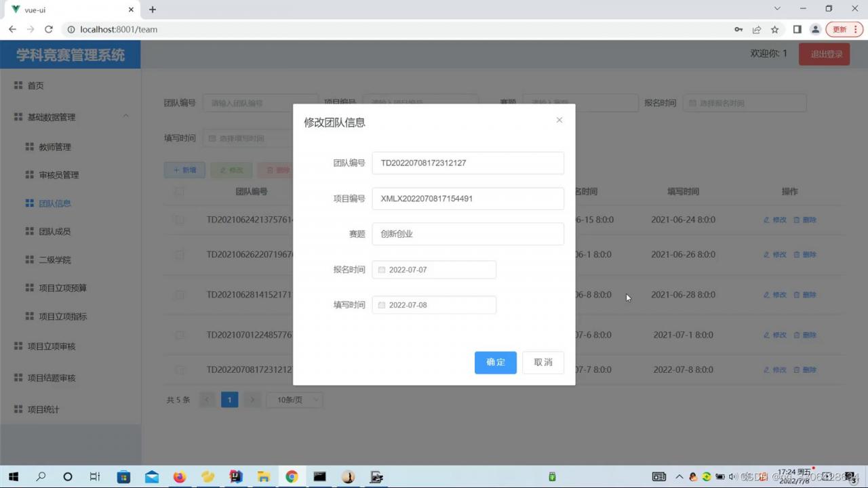Open the 报名时间 search date picker
The height and width of the screenshot is (488, 868).
[744, 103]
